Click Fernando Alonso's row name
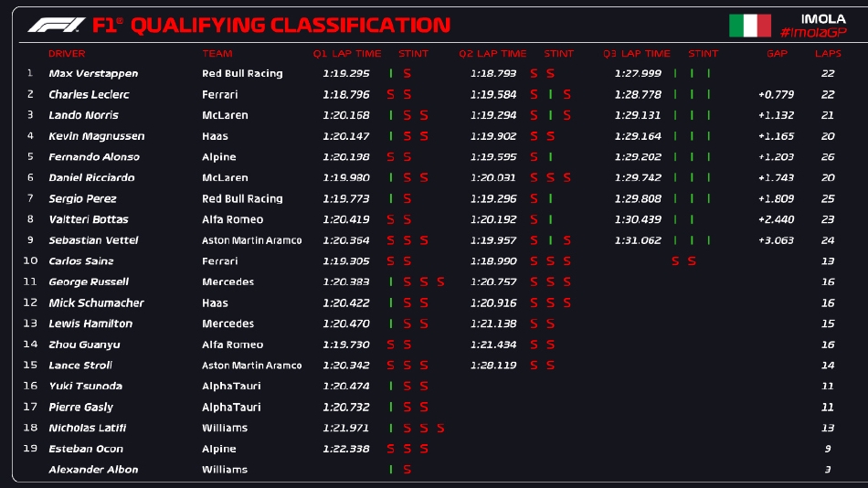This screenshot has height=488, width=868. pos(93,157)
